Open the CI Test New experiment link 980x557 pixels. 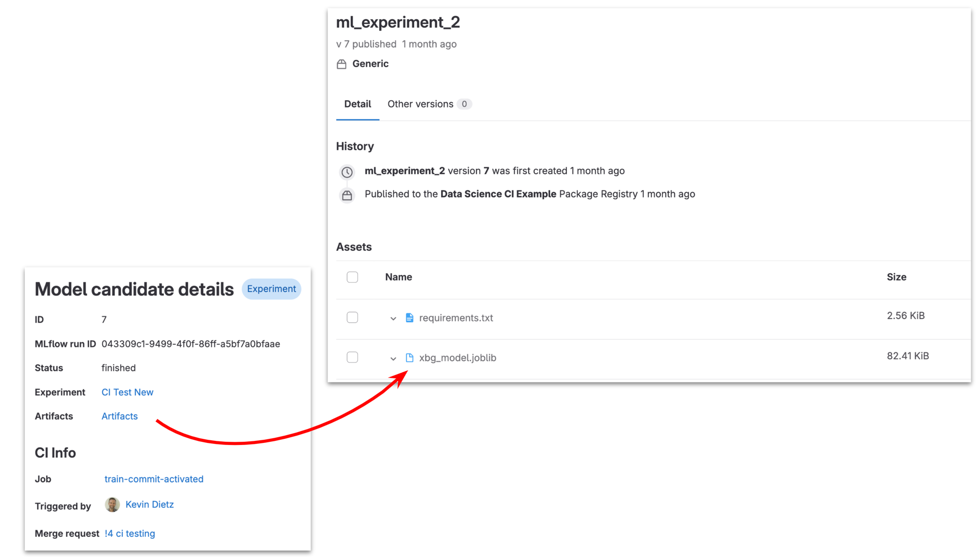pos(127,392)
